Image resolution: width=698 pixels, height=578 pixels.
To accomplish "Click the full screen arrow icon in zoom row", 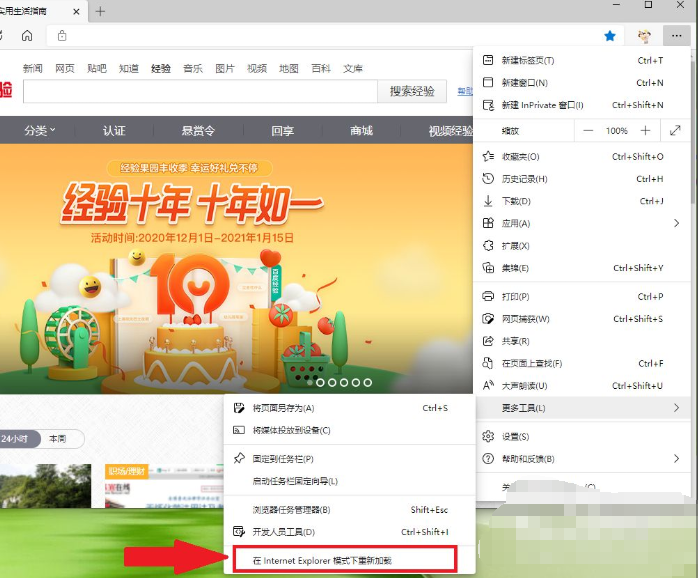I will tap(675, 130).
